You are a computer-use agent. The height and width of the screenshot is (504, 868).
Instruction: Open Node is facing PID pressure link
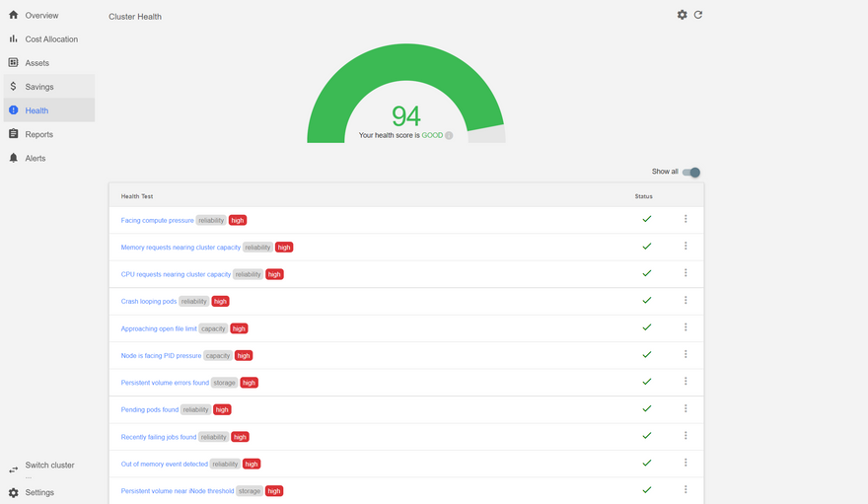pos(161,356)
